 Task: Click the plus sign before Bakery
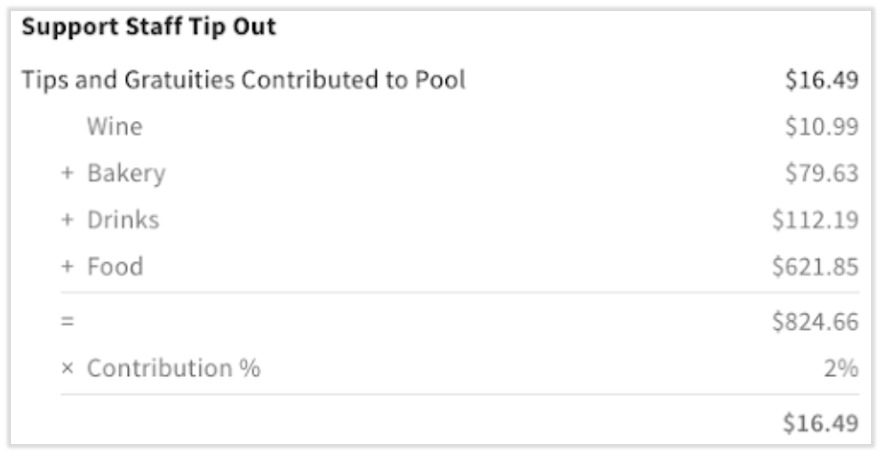[x=67, y=174]
